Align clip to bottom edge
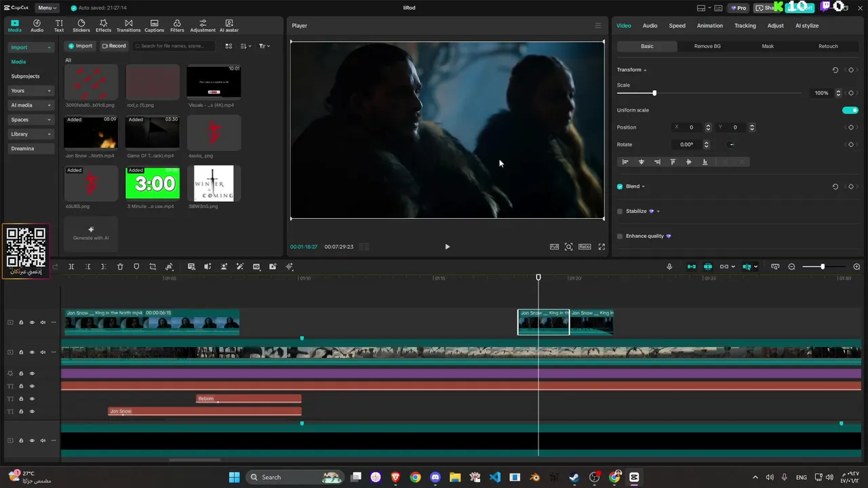This screenshot has height=488, width=868. click(x=705, y=162)
